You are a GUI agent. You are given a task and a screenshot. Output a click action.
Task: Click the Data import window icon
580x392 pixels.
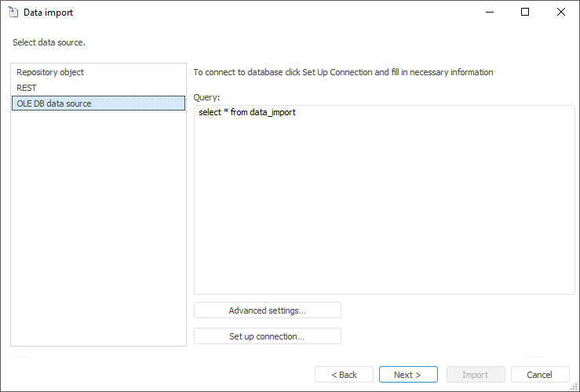point(13,13)
